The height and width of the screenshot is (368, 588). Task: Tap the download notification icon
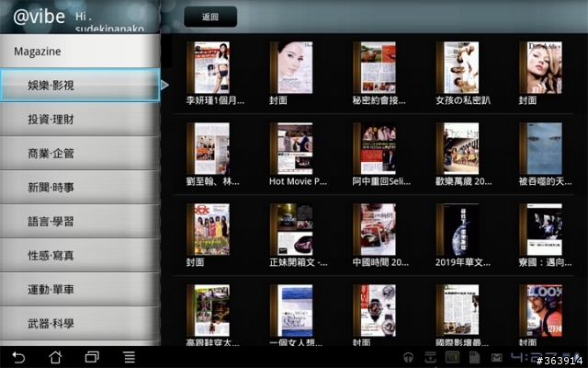[430, 358]
